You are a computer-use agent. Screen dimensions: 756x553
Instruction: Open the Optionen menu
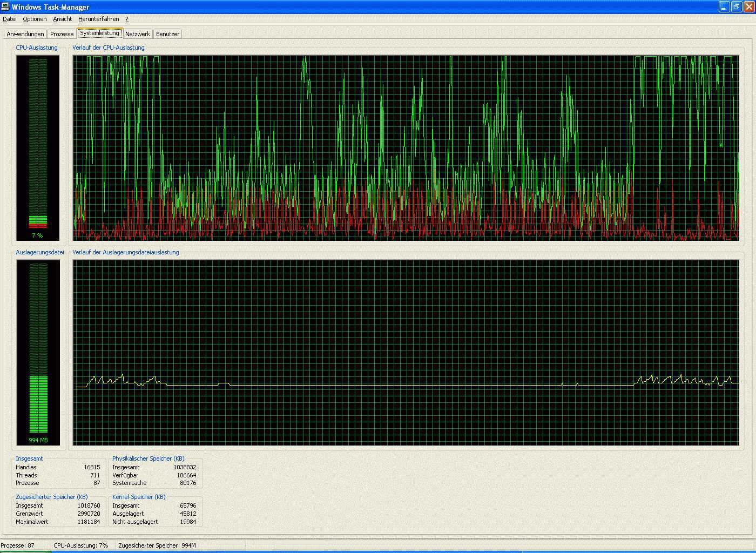click(35, 19)
